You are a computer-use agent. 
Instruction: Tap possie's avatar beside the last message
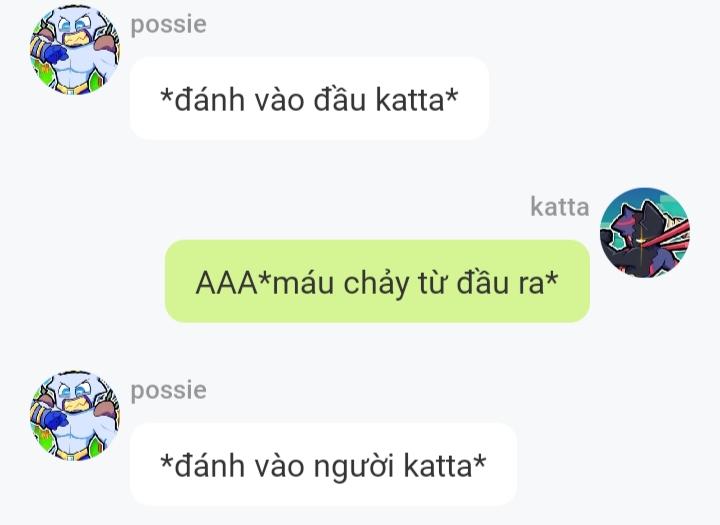coord(75,415)
